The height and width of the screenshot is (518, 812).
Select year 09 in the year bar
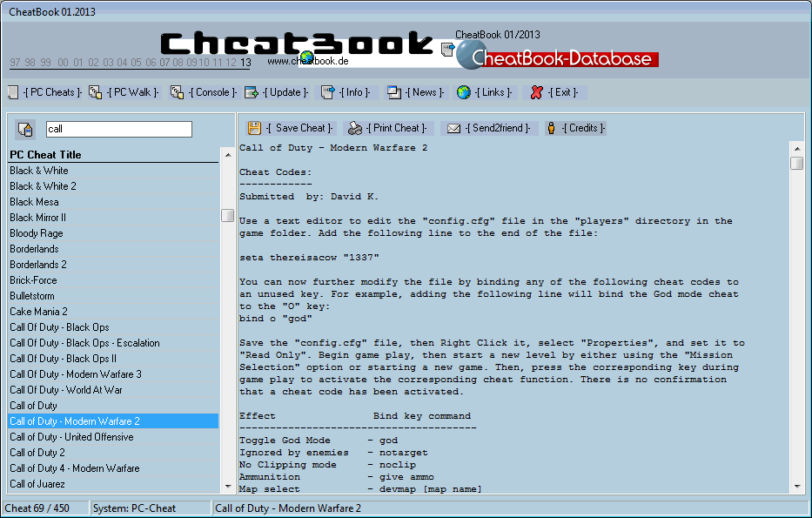pyautogui.click(x=191, y=63)
